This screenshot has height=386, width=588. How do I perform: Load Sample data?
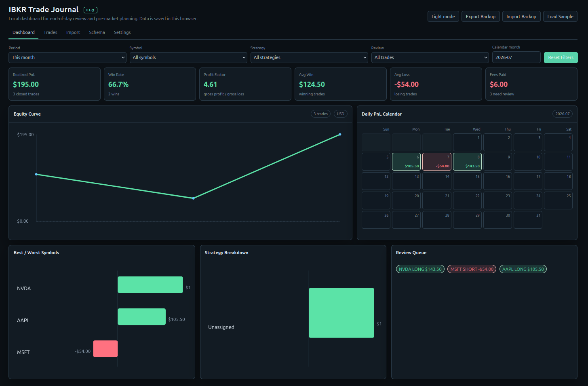560,17
